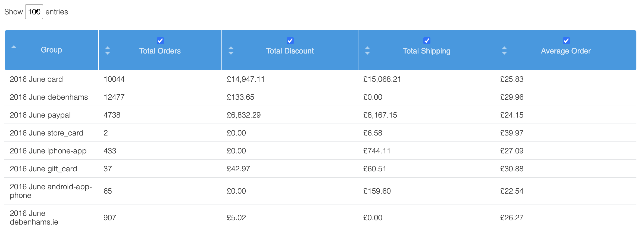Uncheck the Total Discount column checkbox
Screen dimensions: 644x227
[290, 41]
